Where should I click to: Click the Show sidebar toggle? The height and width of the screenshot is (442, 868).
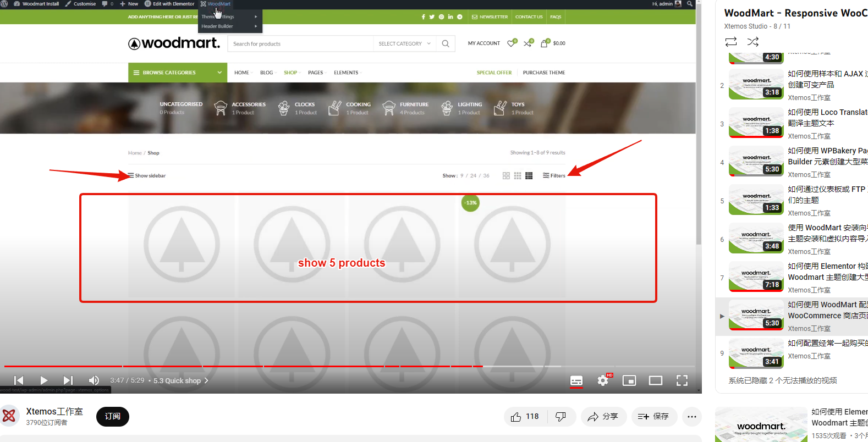[x=147, y=176]
